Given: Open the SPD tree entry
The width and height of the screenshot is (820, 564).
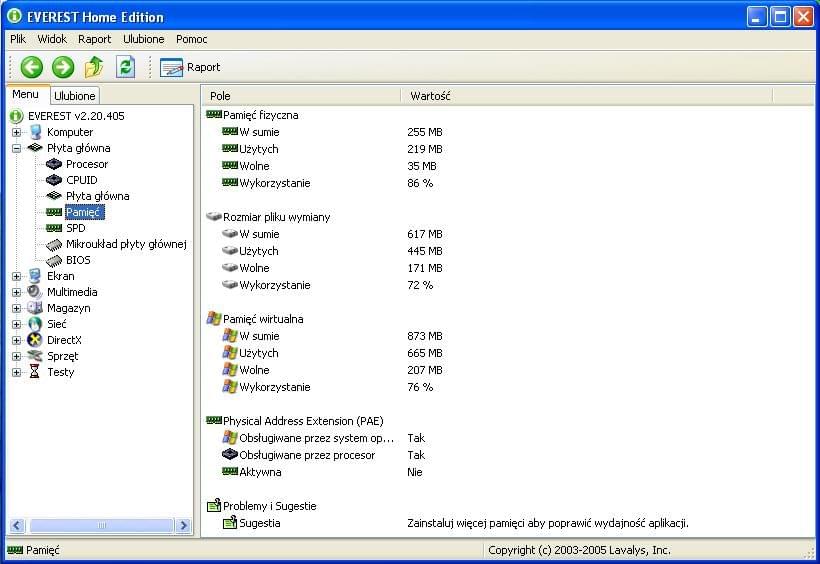Looking at the screenshot, I should point(75,228).
